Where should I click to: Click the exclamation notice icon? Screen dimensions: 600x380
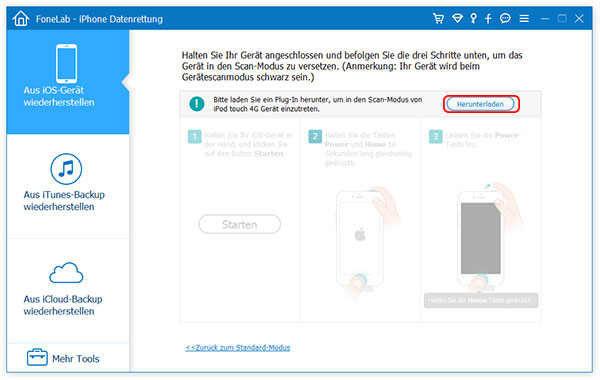(x=197, y=103)
